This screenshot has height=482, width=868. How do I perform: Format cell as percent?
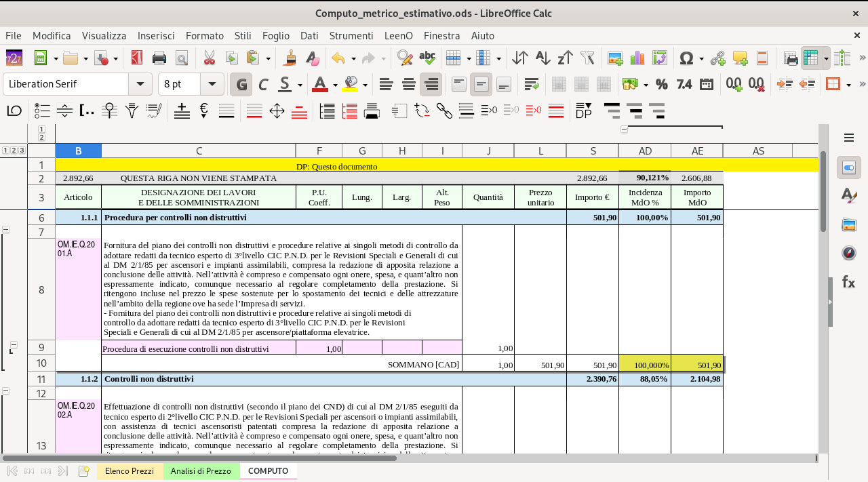[x=662, y=85]
